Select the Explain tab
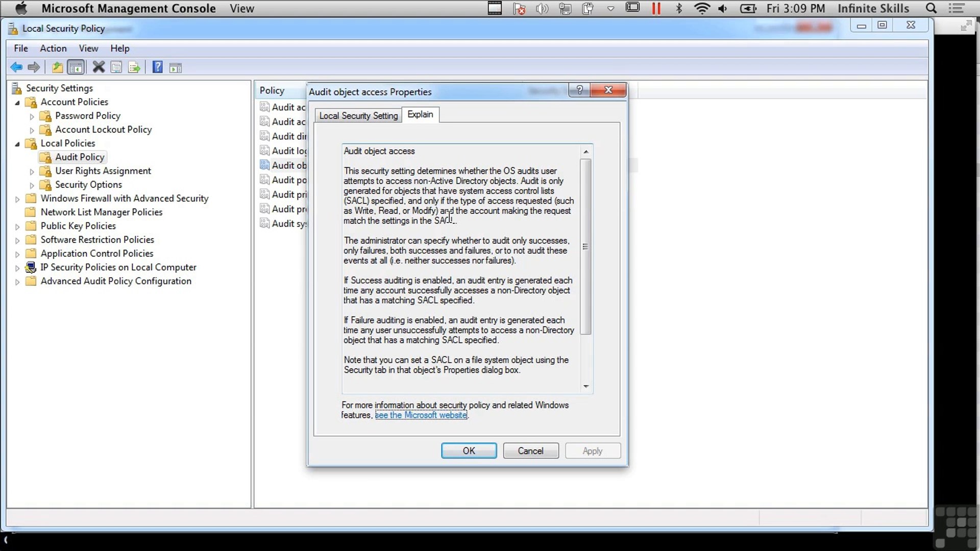This screenshot has height=551, width=980. coord(421,114)
